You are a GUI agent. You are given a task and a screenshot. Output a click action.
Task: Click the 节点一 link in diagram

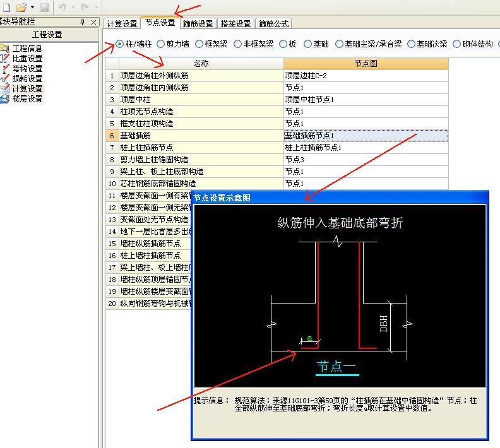[x=337, y=367]
